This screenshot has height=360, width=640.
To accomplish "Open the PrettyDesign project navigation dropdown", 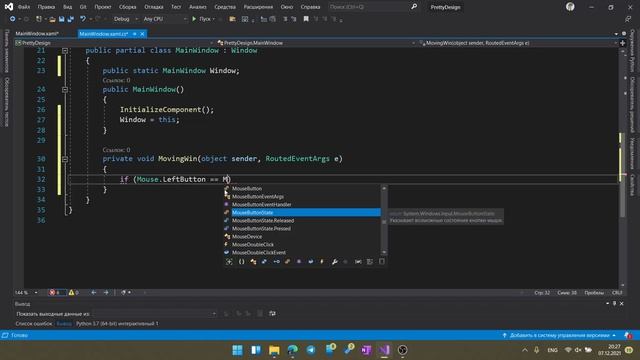I will (114, 43).
